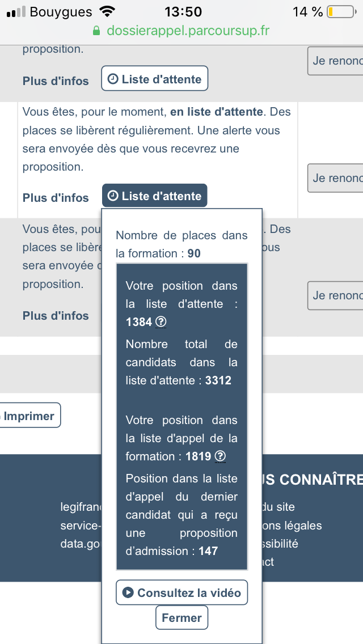Screen dimensions: 363x644
Task: Tap the battery icon in status bar
Action: tap(340, 12)
